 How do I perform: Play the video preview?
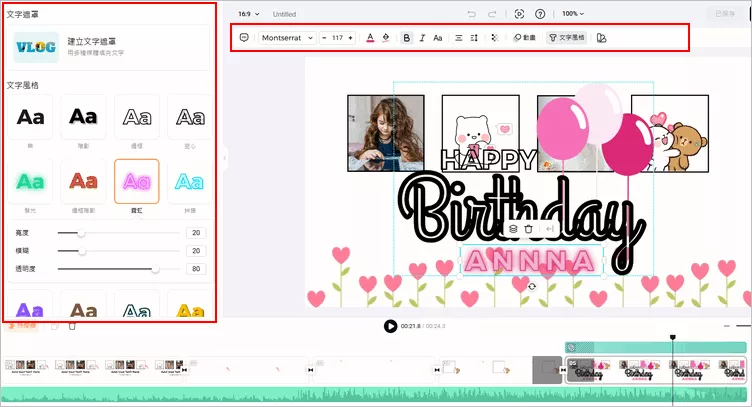390,326
